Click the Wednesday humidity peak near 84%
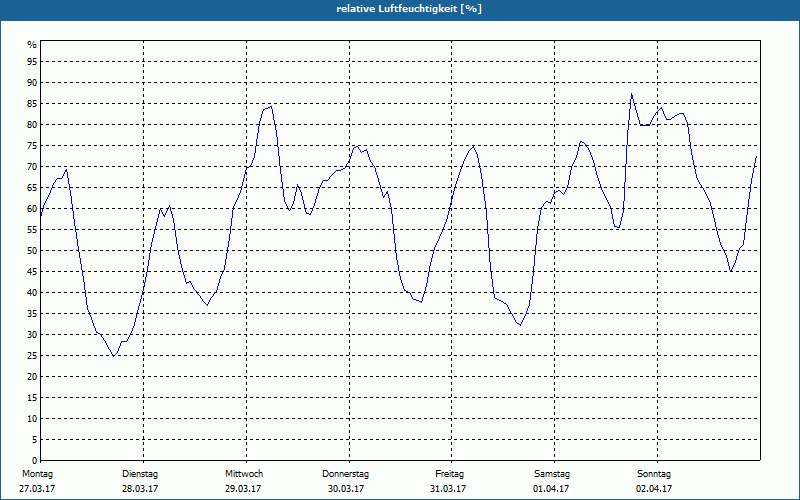This screenshot has height=500, width=800. pos(271,107)
